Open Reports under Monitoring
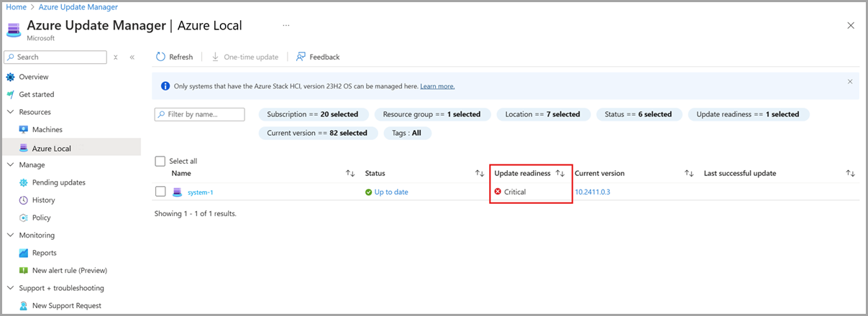The height and width of the screenshot is (316, 868). coord(44,253)
